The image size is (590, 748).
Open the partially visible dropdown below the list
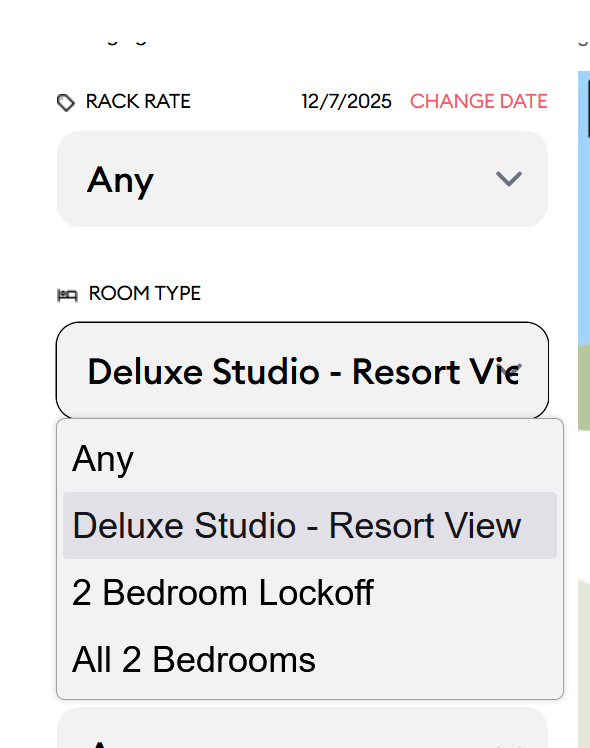[302, 727]
